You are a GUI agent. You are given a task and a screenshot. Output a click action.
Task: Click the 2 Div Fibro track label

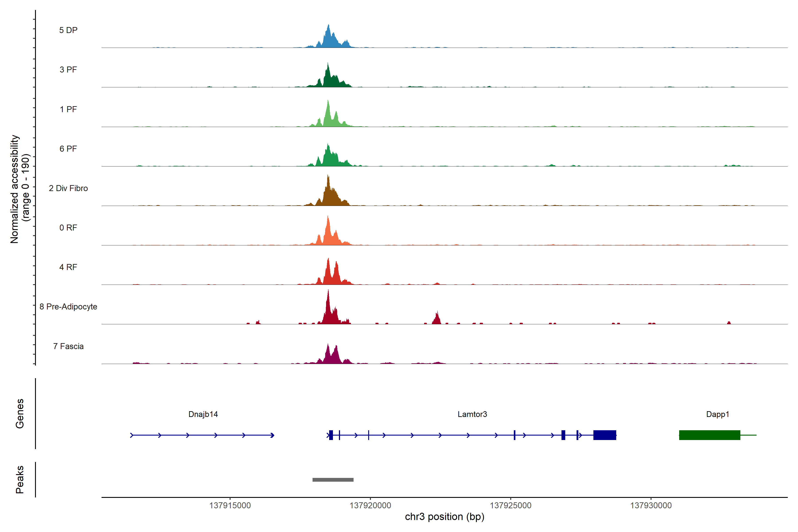pyautogui.click(x=68, y=188)
